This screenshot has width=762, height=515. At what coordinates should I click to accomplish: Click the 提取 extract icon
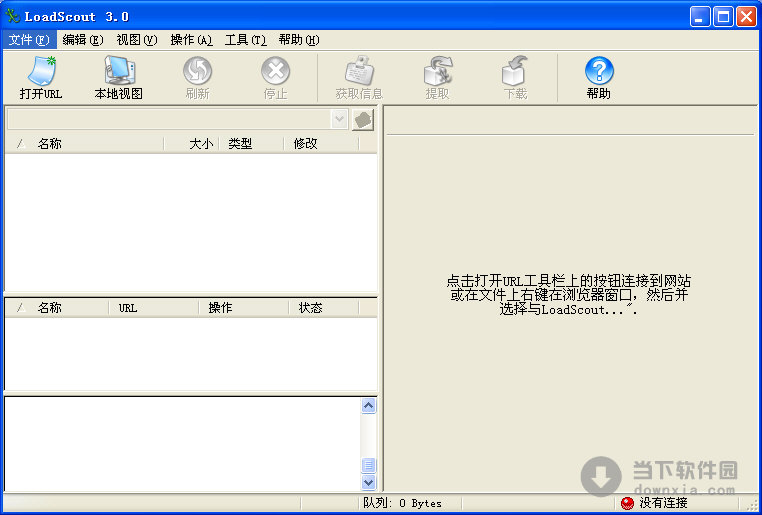tap(437, 71)
